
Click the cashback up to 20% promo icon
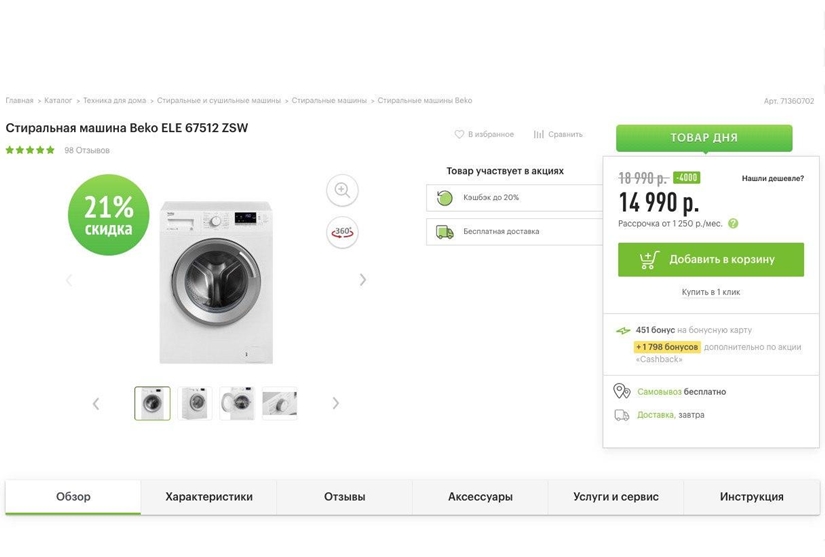(x=445, y=198)
